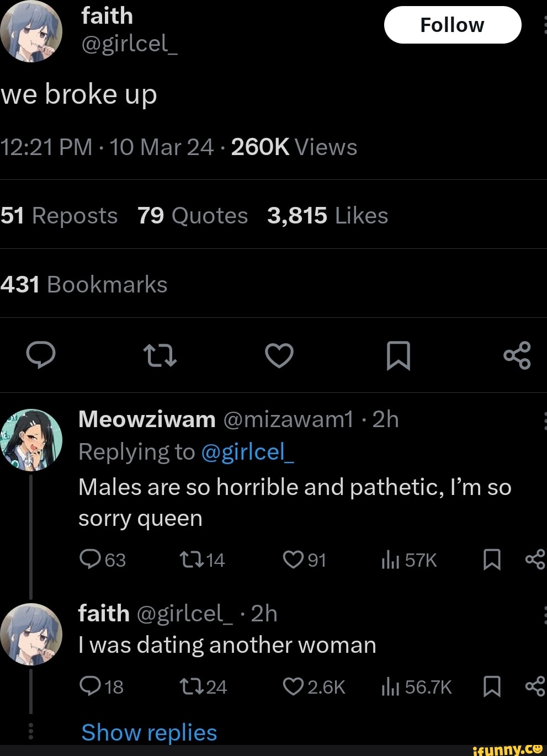Reply to the main 'we broke up' tweet

pos(41,355)
